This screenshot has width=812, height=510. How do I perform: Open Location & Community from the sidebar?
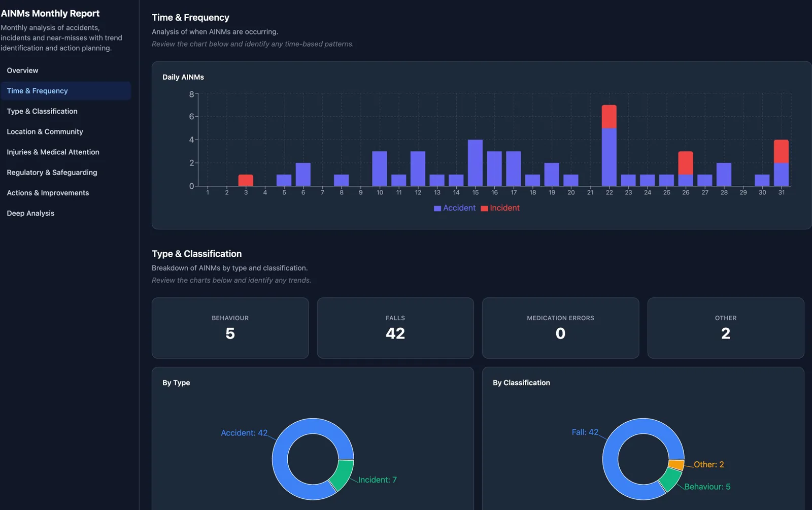tap(65, 131)
